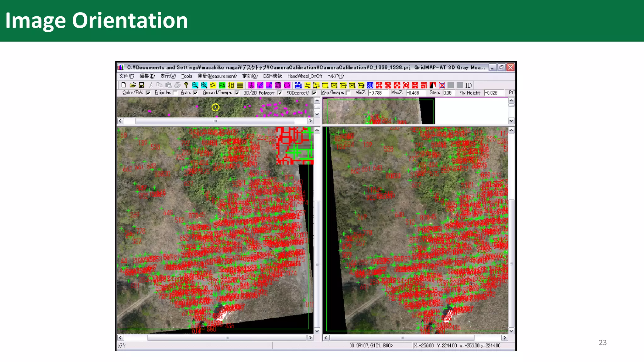This screenshot has width=644, height=362.
Task: Click the red diagonal arrows icon
Action: [x=388, y=85]
